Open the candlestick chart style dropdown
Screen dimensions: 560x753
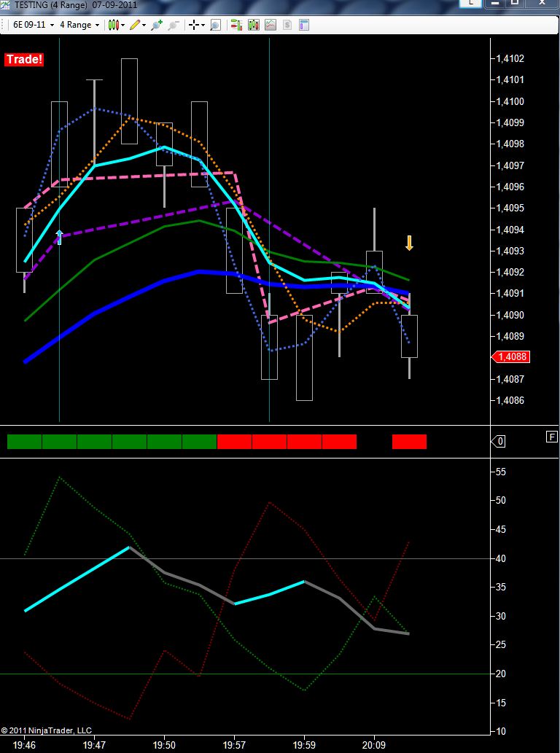pyautogui.click(x=116, y=25)
